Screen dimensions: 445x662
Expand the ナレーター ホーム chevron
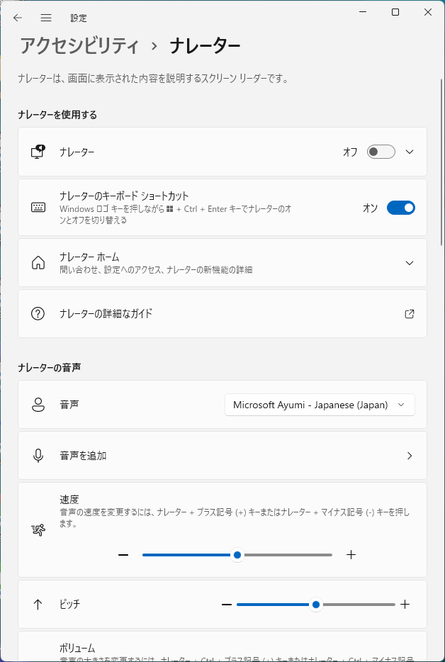(x=409, y=263)
